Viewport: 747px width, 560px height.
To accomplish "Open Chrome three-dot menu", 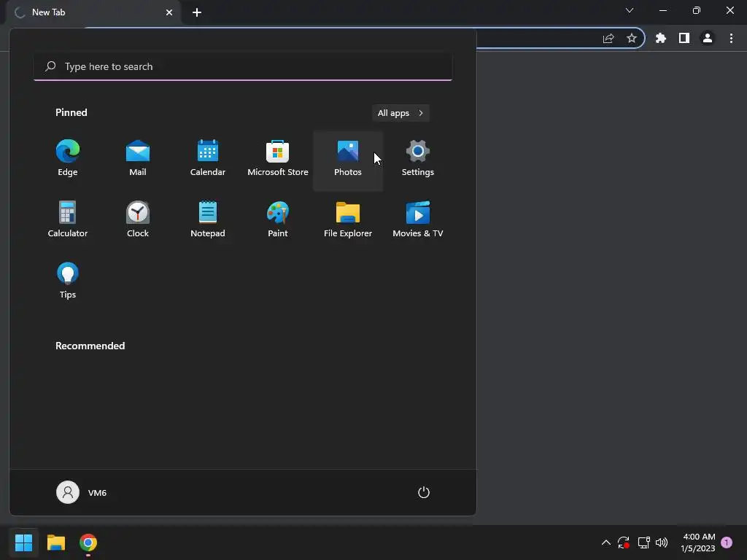I will 731,38.
